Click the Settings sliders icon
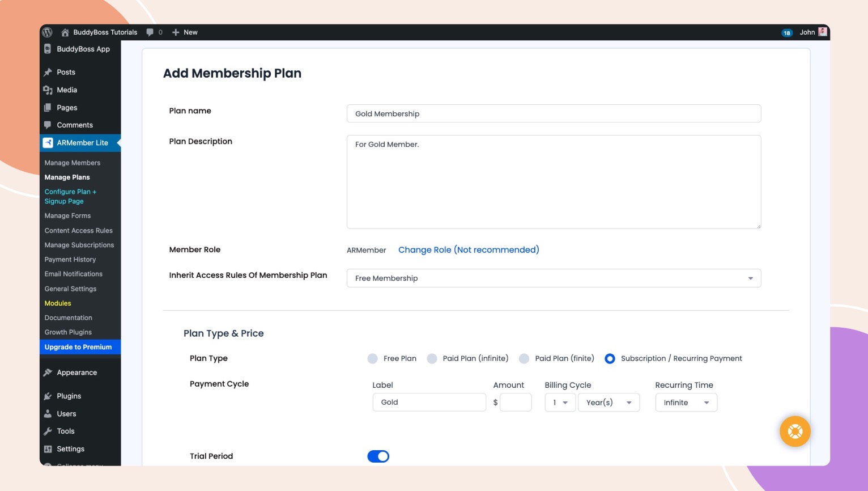The width and height of the screenshot is (868, 491). click(x=48, y=449)
